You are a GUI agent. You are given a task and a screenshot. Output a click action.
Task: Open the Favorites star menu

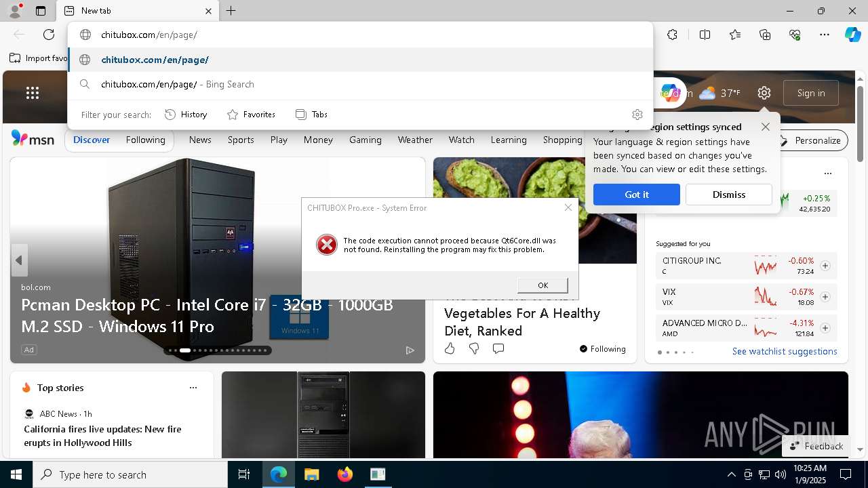coord(735,35)
